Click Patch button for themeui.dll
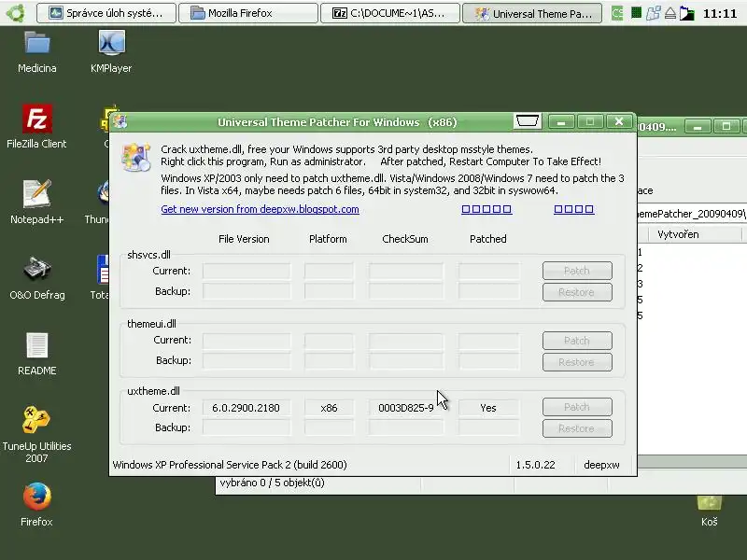The width and height of the screenshot is (747, 560). coord(577,341)
